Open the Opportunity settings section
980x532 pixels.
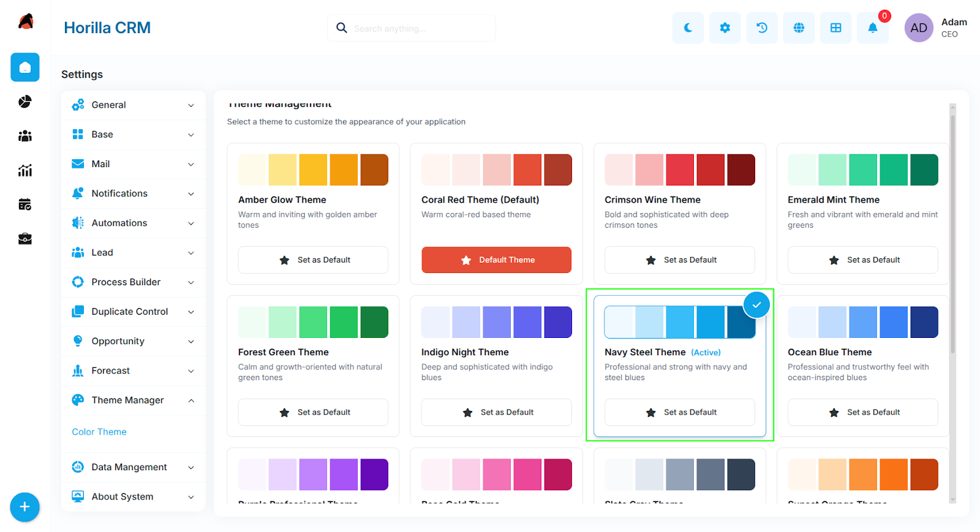[134, 341]
